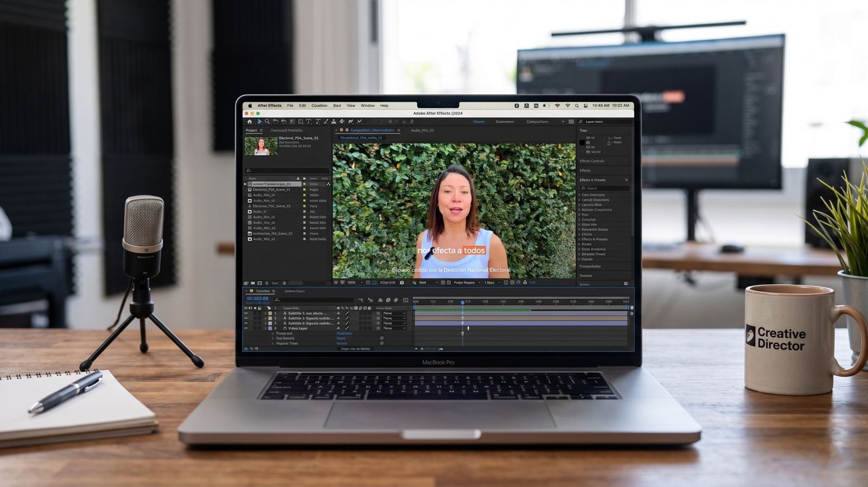Click the black color swatch in Toes panel
This screenshot has width=868, height=487.
pos(582,143)
